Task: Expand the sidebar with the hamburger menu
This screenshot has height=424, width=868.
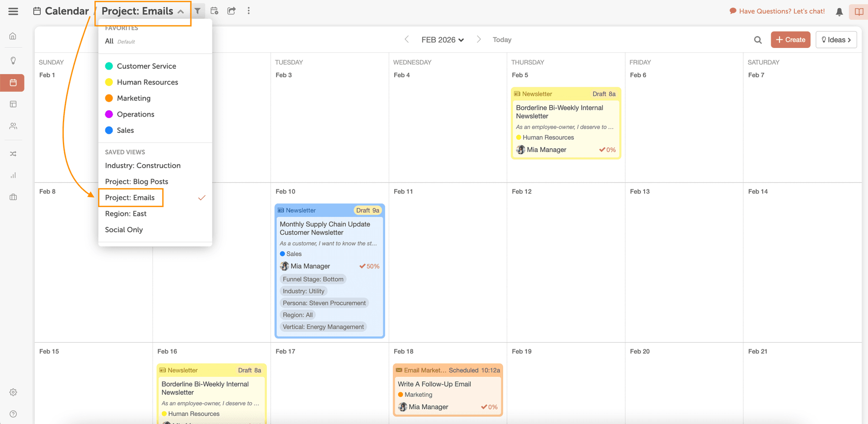Action: tap(13, 11)
